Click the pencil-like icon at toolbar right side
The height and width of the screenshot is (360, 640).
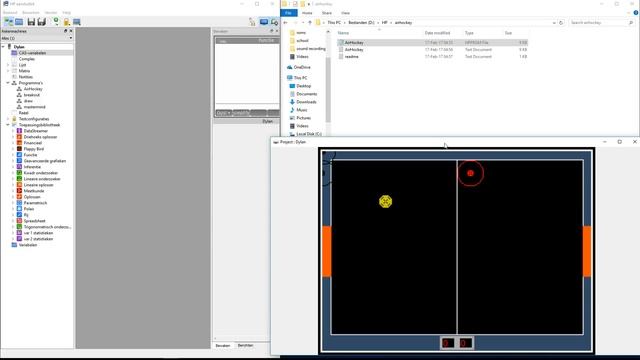(252, 22)
